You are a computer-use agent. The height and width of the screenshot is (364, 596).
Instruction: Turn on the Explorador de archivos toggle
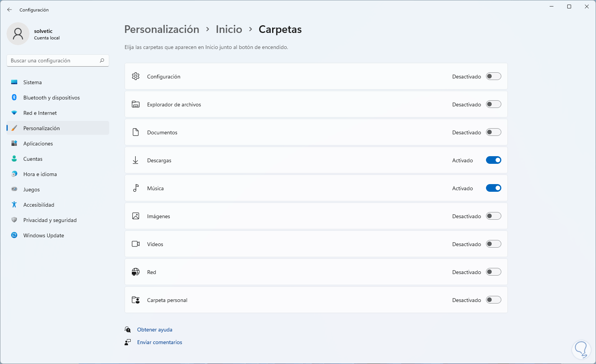coord(493,104)
